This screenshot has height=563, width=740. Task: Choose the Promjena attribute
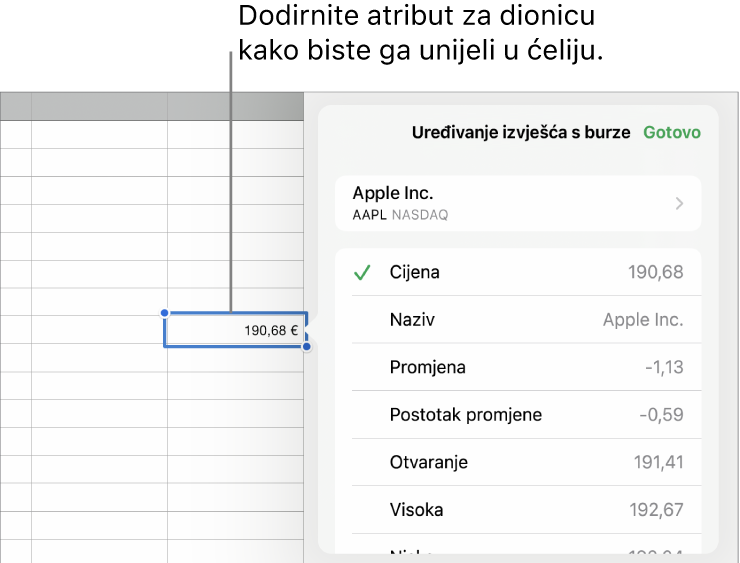(518, 367)
